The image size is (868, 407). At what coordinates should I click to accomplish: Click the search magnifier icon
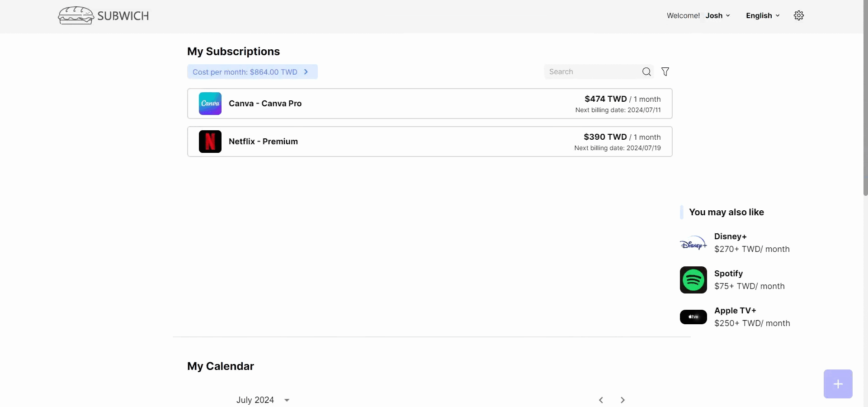point(646,71)
